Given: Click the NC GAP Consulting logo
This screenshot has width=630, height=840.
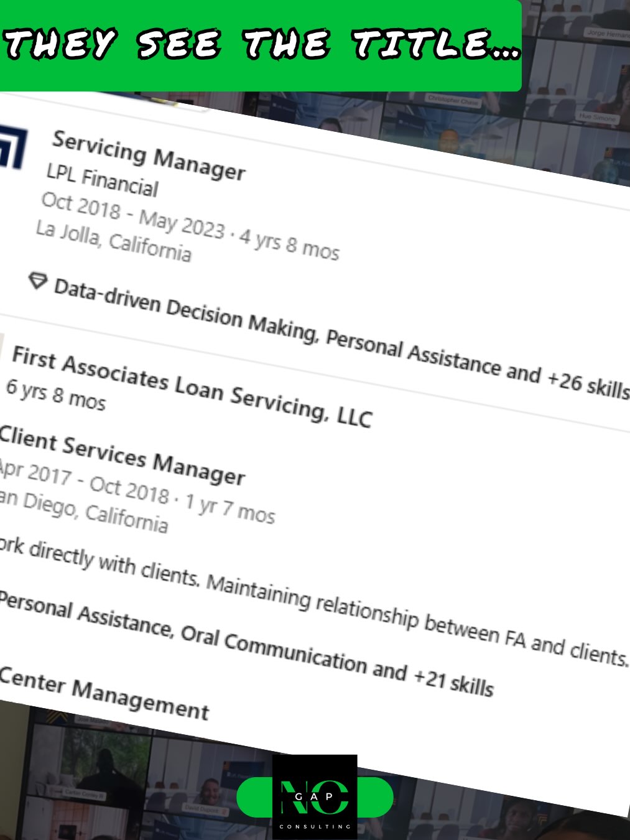Looking at the screenshot, I should (x=315, y=796).
